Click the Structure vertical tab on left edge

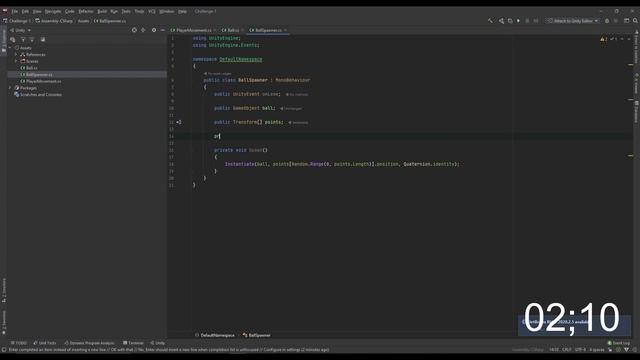tap(4, 290)
